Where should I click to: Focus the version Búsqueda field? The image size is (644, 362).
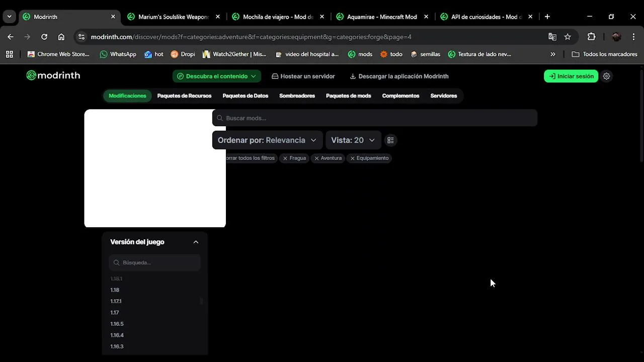[154, 262]
